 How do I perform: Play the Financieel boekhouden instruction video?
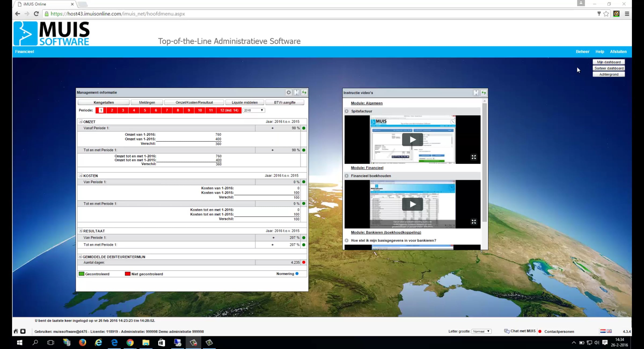pos(412,204)
